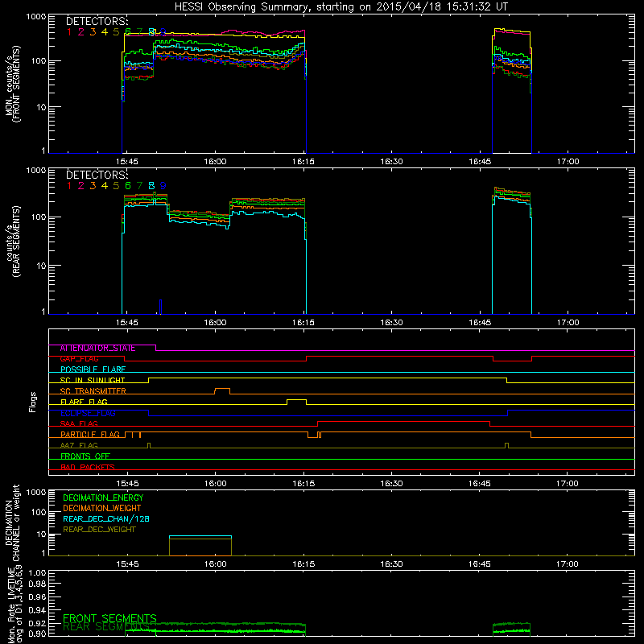This screenshot has width=644, height=644.
Task: Click 16:15 tick under decimation plot
Action: click(303, 564)
